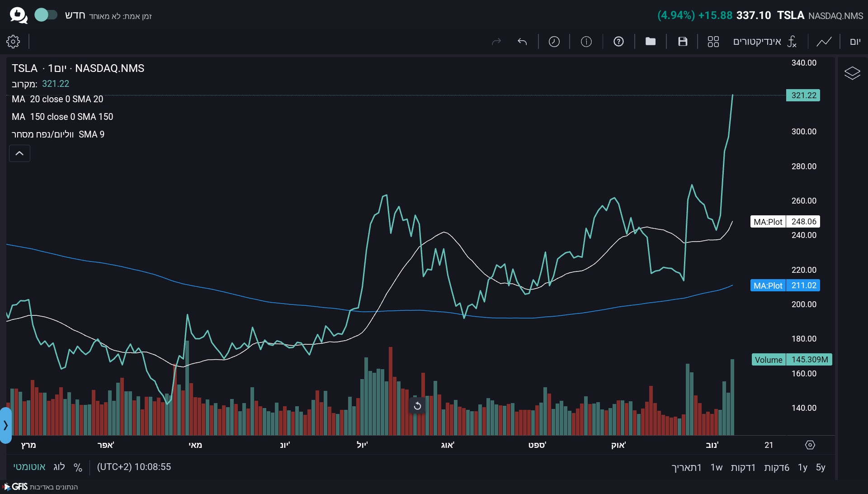The image size is (868, 494).
Task: Toggle log scale option
Action: pyautogui.click(x=59, y=467)
